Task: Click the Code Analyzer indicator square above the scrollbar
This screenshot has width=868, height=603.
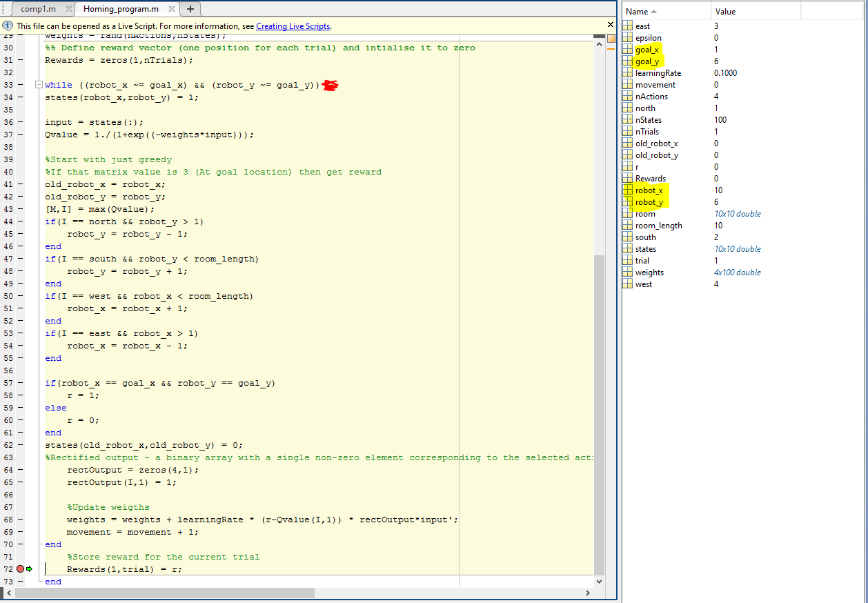Action: (x=611, y=39)
